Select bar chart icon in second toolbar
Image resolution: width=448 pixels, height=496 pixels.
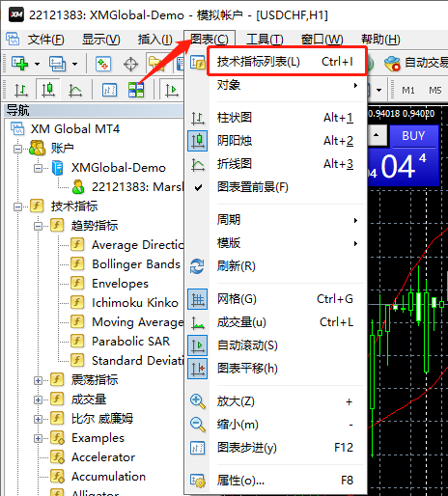point(21,90)
